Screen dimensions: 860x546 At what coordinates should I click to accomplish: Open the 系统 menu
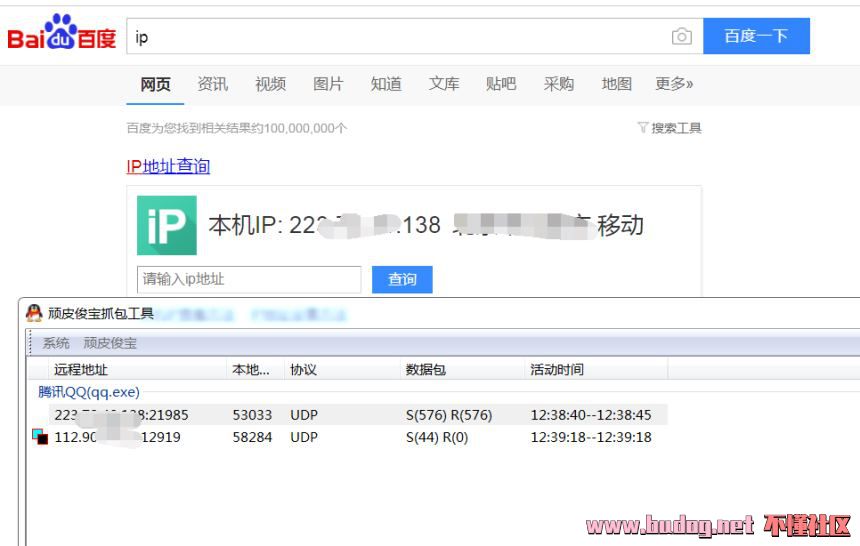(x=56, y=343)
